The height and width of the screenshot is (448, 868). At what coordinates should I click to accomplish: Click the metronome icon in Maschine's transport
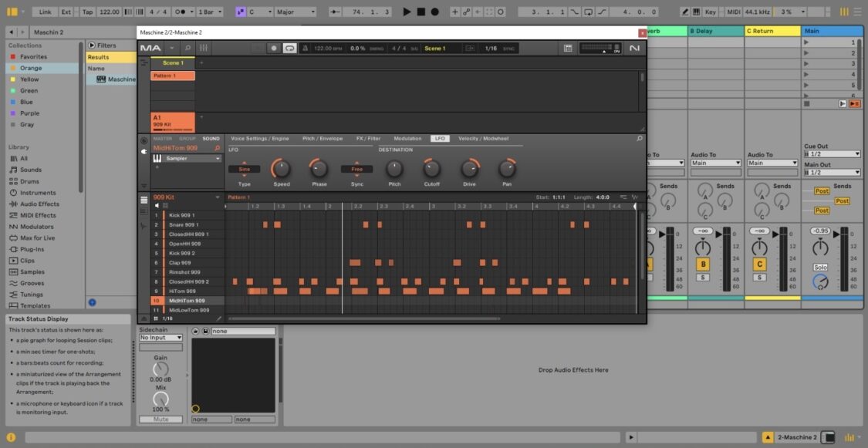coord(306,48)
